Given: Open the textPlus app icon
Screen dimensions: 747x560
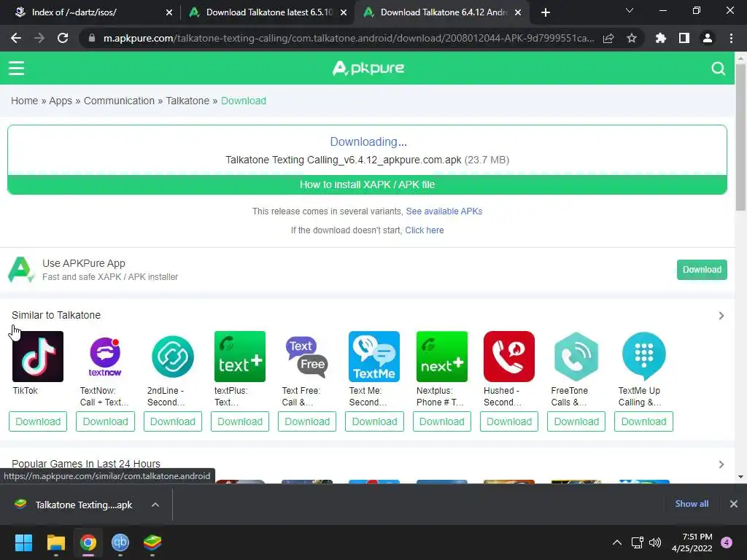Looking at the screenshot, I should 239,356.
